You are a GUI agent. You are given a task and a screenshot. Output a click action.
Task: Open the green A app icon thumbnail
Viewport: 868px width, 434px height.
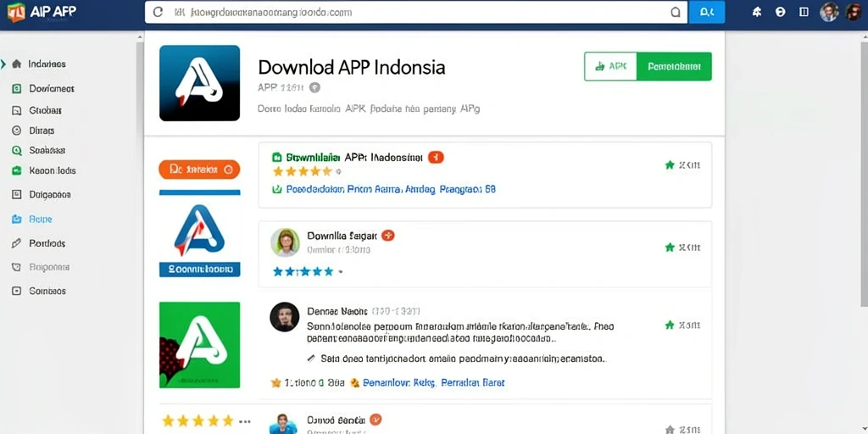200,345
